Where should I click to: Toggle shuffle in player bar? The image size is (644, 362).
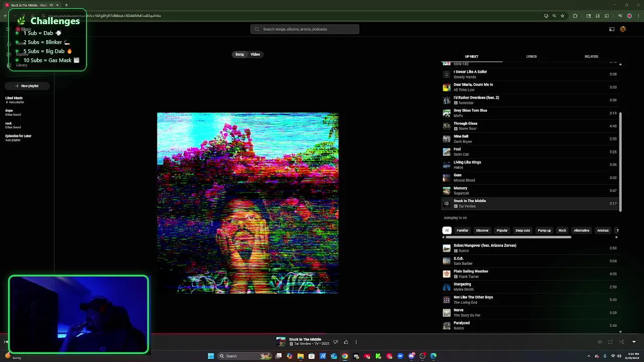pyautogui.click(x=621, y=342)
